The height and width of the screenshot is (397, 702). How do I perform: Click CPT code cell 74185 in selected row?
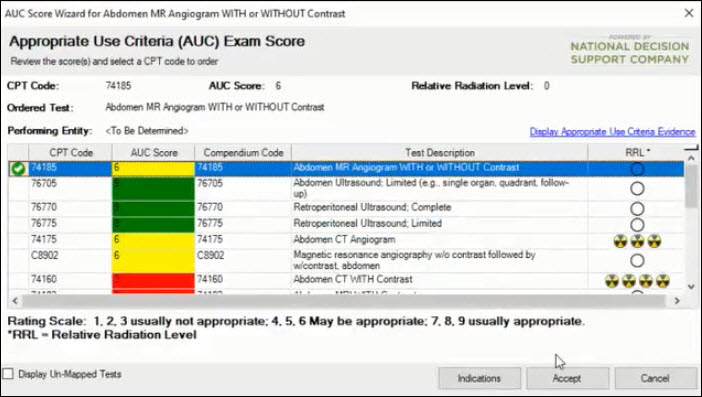pyautogui.click(x=70, y=169)
